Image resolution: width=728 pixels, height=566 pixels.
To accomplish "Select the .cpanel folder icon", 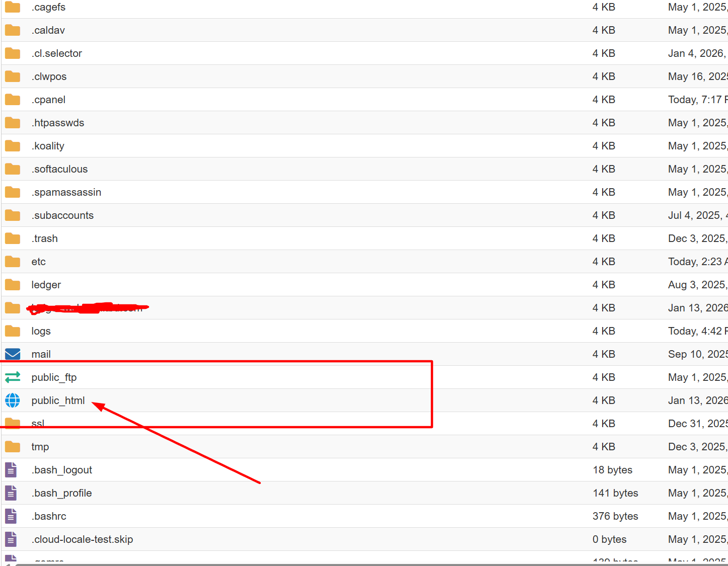I will [x=13, y=100].
